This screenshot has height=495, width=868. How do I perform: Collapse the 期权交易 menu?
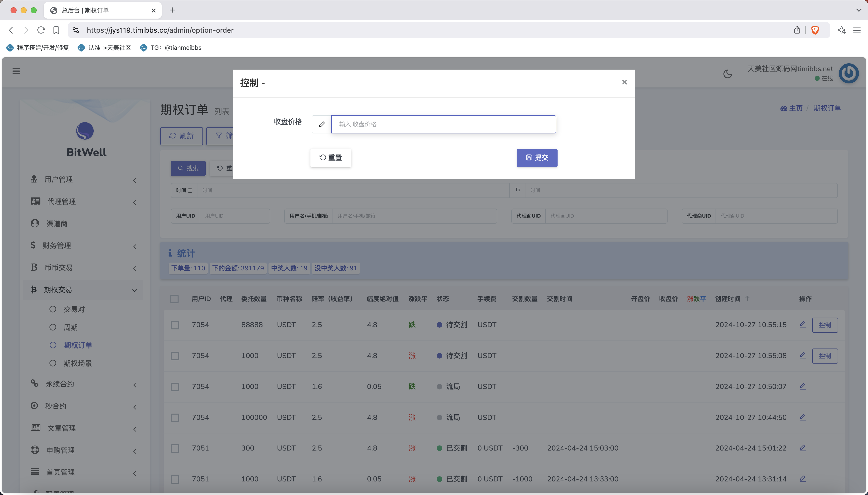(83, 290)
